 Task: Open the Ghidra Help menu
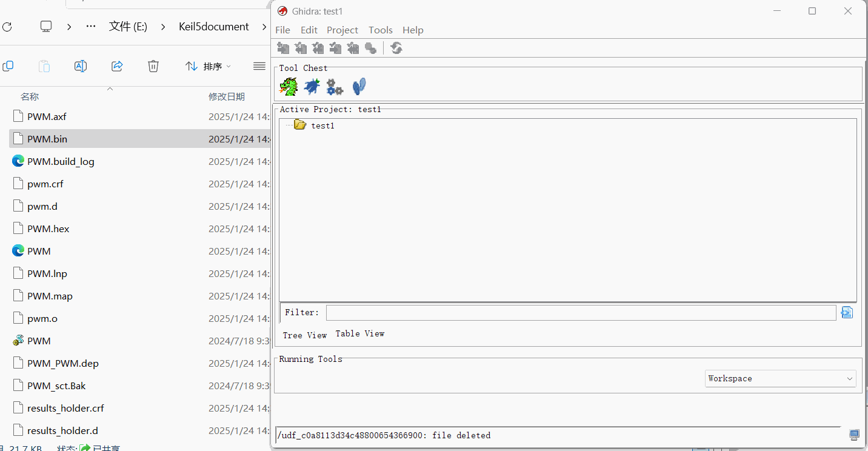click(413, 30)
